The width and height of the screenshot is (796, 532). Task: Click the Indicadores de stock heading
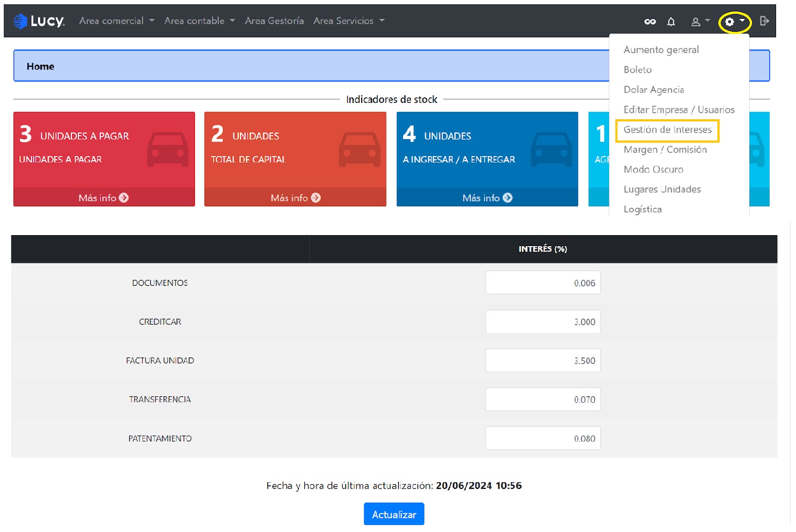pyautogui.click(x=392, y=99)
